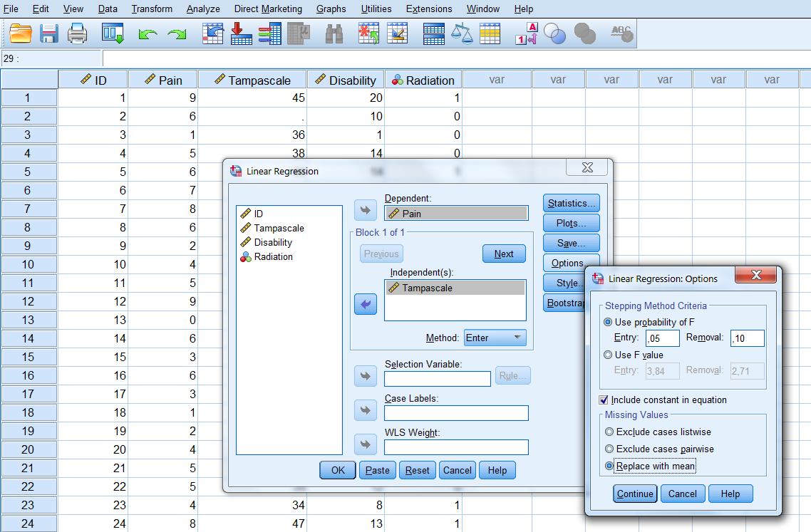The width and height of the screenshot is (811, 532).
Task: Click the Print icon in toolbar
Action: coord(77,33)
